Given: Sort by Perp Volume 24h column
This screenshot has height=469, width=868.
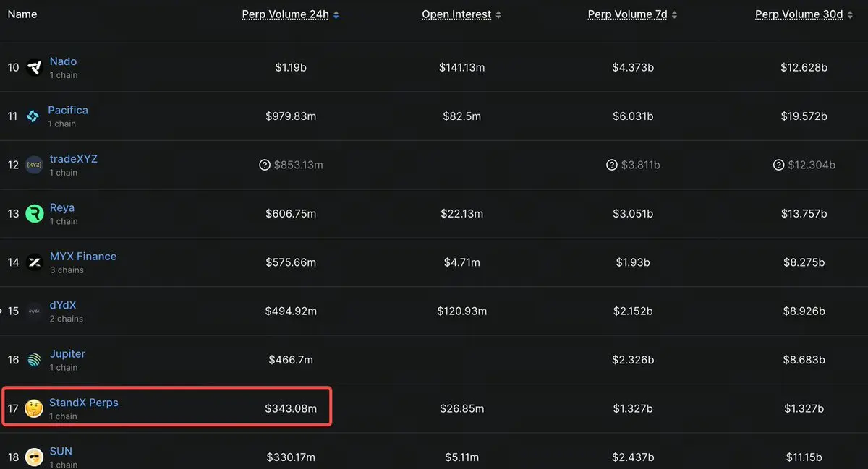Looking at the screenshot, I should (x=290, y=14).
